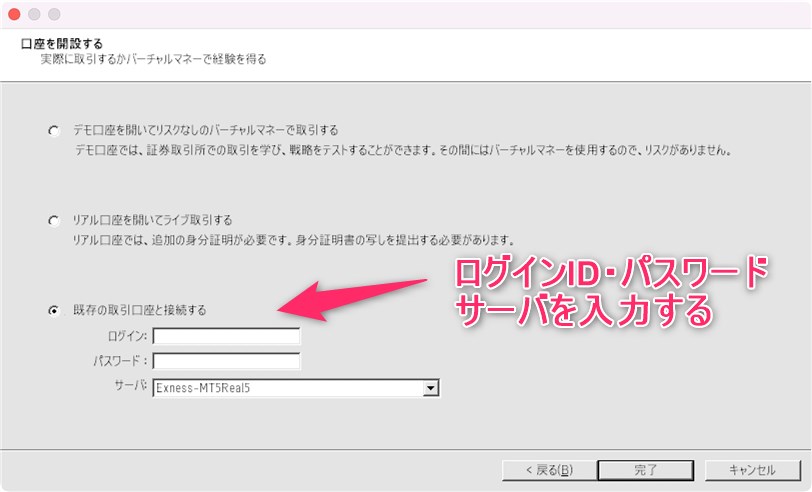Close the window with red button
This screenshot has width=812, height=492.
pyautogui.click(x=14, y=14)
